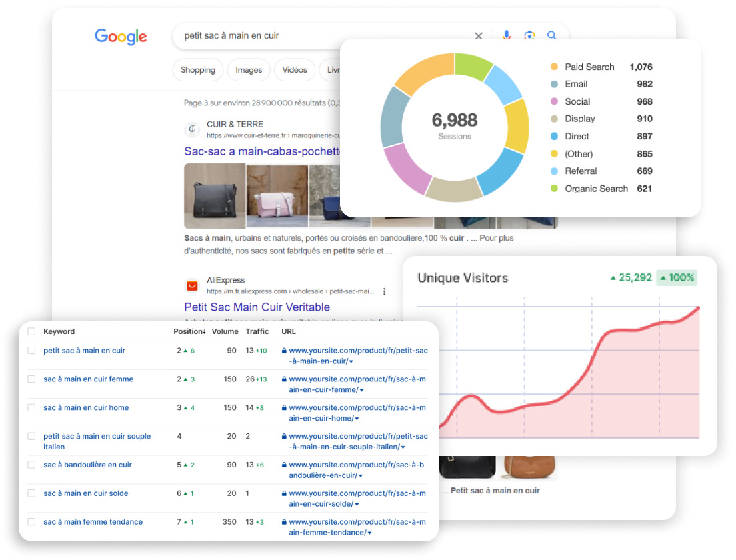Screen dimensions: 736x560
Task: Click the Google logo
Action: [x=121, y=37]
